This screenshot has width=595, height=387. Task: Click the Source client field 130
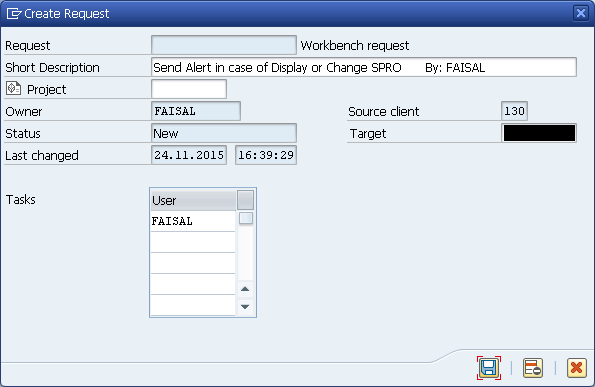click(514, 111)
